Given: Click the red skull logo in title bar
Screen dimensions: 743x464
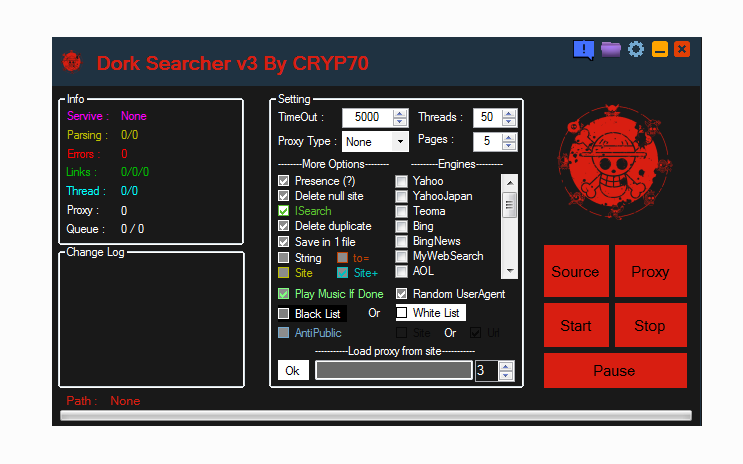Looking at the screenshot, I should click(72, 62).
